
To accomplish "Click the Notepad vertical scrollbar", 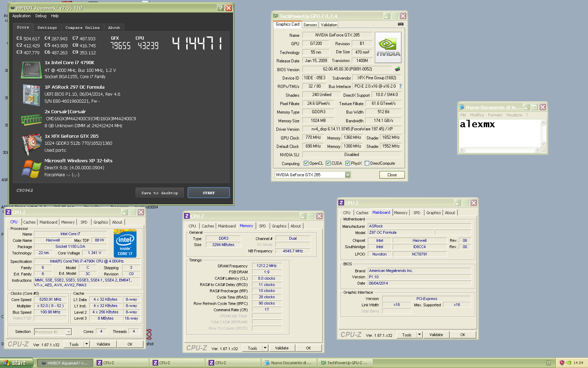I will 544,133.
